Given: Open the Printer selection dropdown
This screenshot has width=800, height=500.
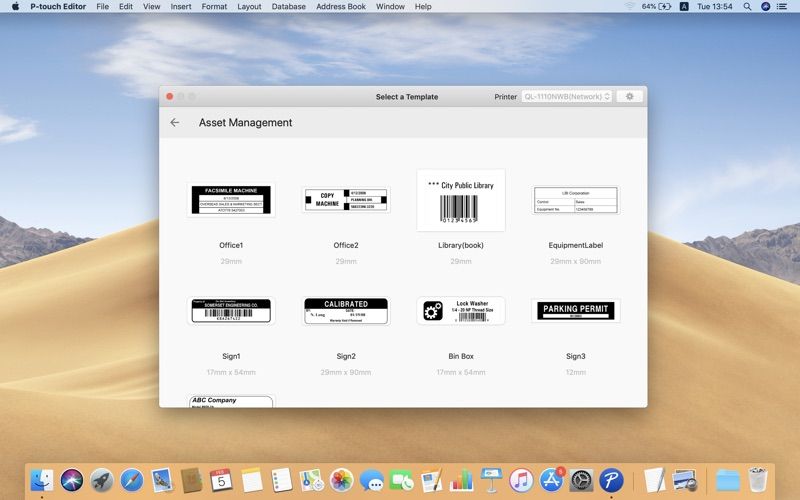Looking at the screenshot, I should pos(566,96).
